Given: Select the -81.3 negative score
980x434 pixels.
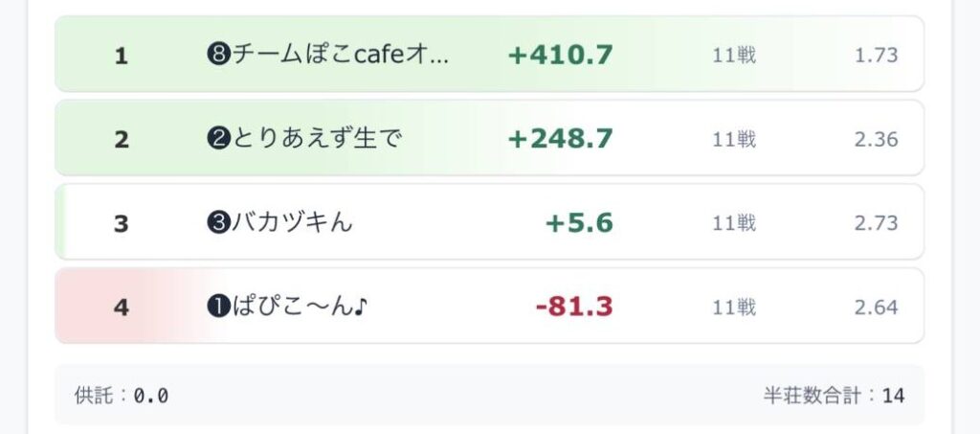Looking at the screenshot, I should 574,307.
